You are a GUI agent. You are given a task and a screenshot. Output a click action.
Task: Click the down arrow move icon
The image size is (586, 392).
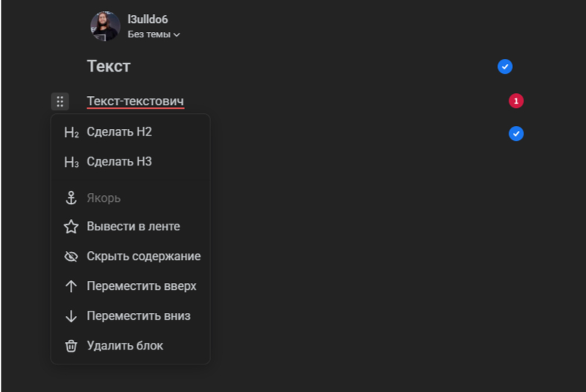(x=71, y=316)
